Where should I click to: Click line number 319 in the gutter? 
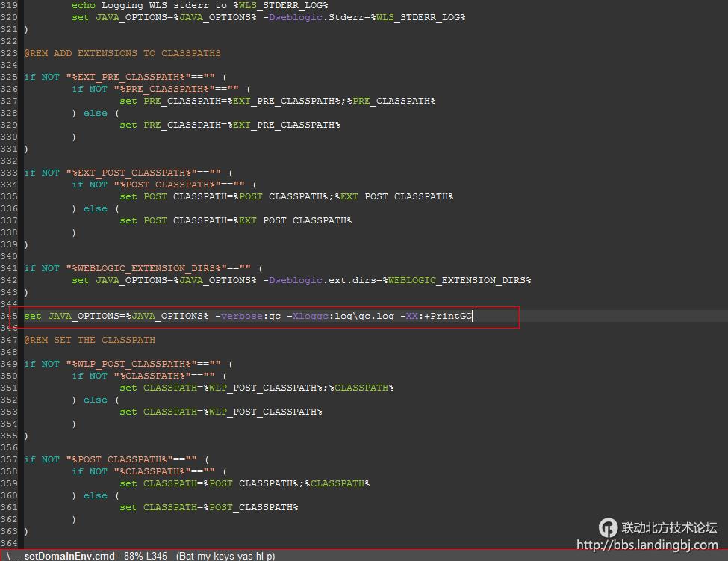(9, 5)
